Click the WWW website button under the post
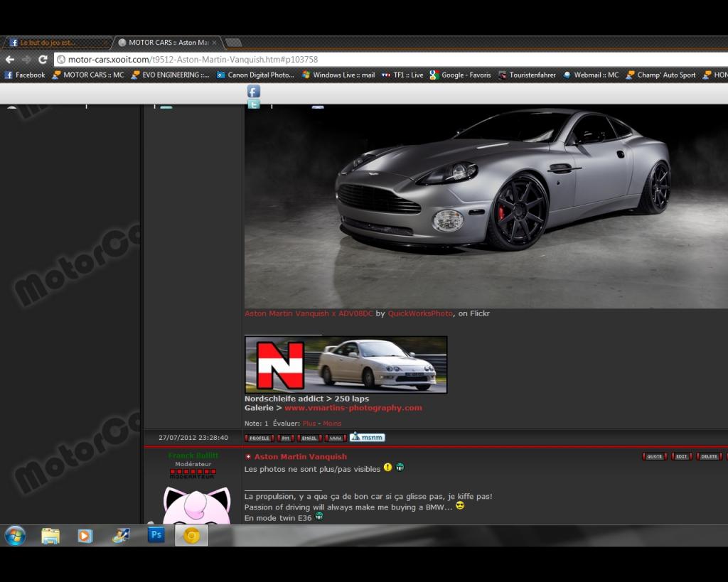This screenshot has width=728, height=582. click(336, 438)
